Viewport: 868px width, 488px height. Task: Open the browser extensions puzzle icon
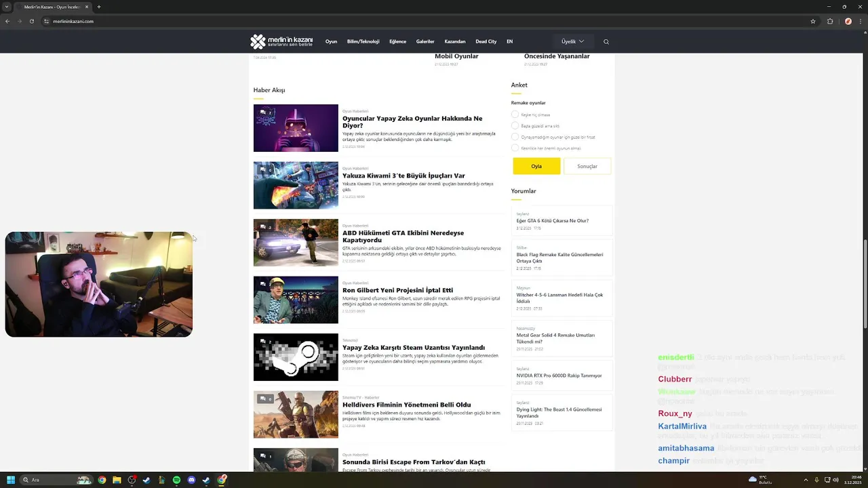pyautogui.click(x=830, y=21)
